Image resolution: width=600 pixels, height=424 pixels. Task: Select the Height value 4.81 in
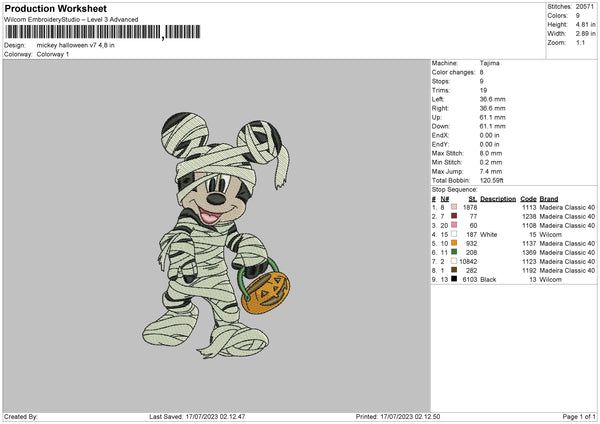click(x=585, y=24)
